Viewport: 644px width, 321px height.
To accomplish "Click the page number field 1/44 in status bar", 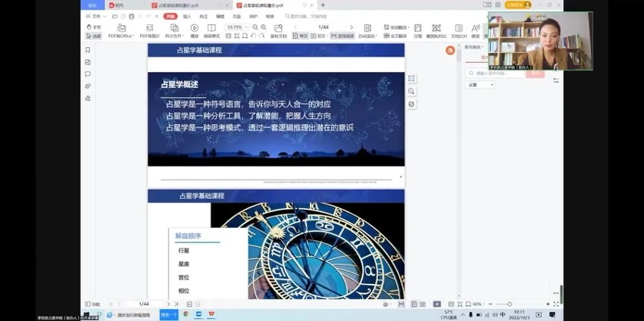I will 144,304.
